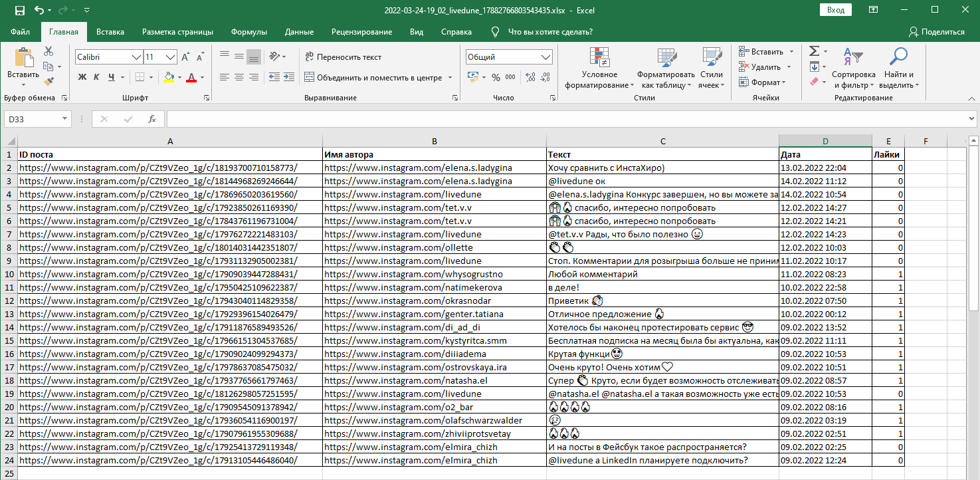
Task: Click the percent style icon
Action: click(496, 77)
